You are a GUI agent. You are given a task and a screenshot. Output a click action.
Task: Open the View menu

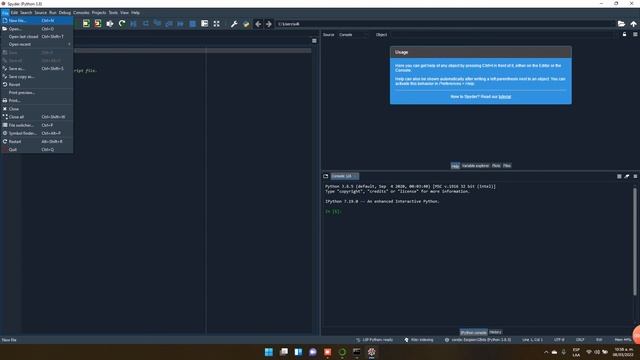[x=124, y=13]
